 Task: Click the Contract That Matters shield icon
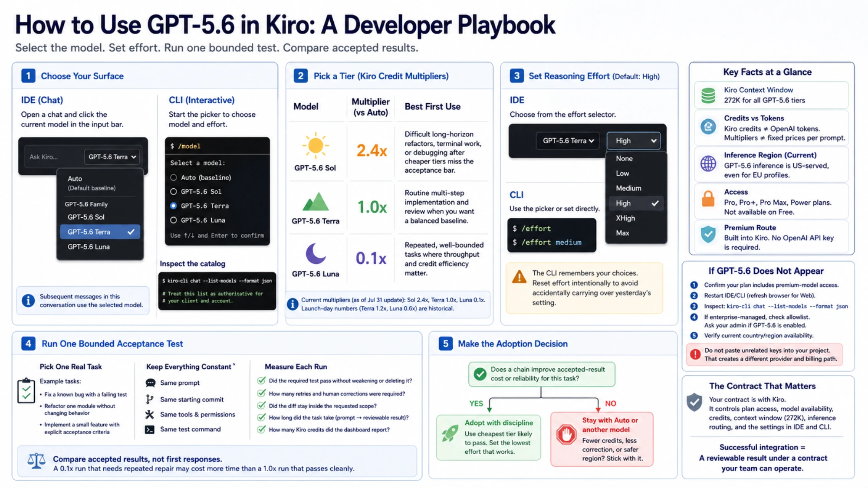(694, 402)
